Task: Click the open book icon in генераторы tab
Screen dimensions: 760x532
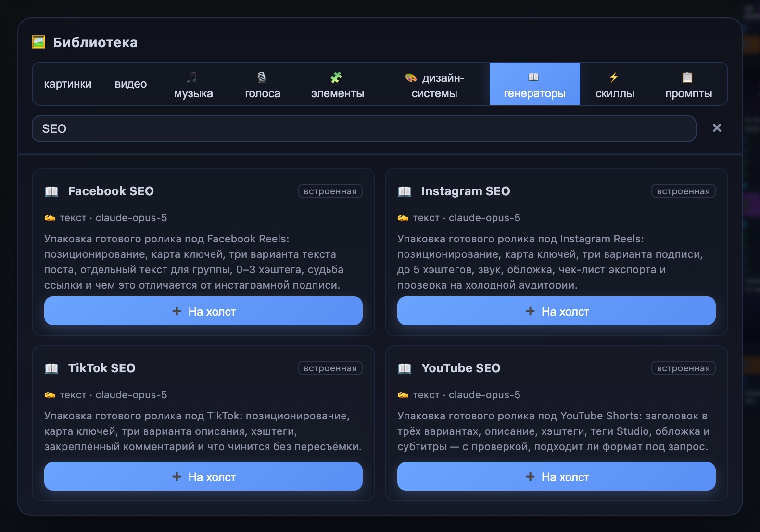Action: click(533, 77)
